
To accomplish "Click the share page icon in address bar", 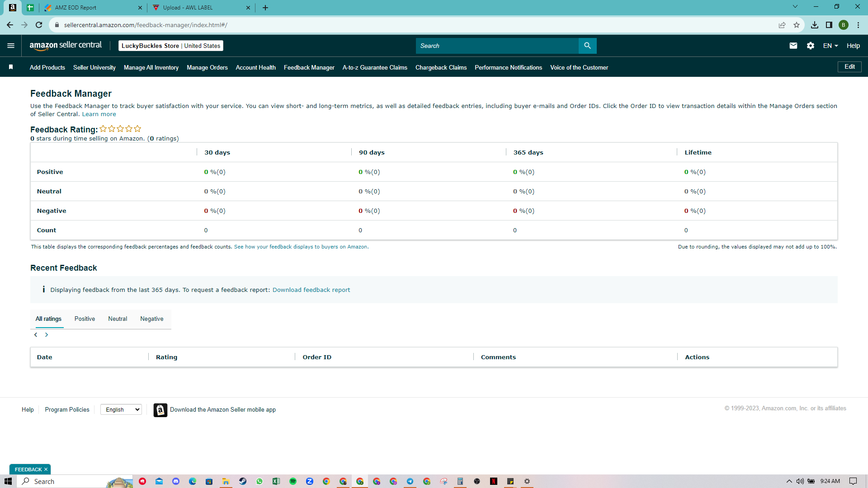I will pyautogui.click(x=782, y=25).
